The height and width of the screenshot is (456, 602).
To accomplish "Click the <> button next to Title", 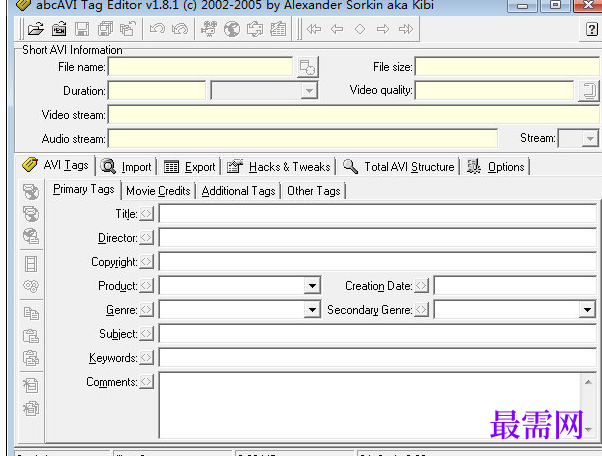I will coord(146,213).
